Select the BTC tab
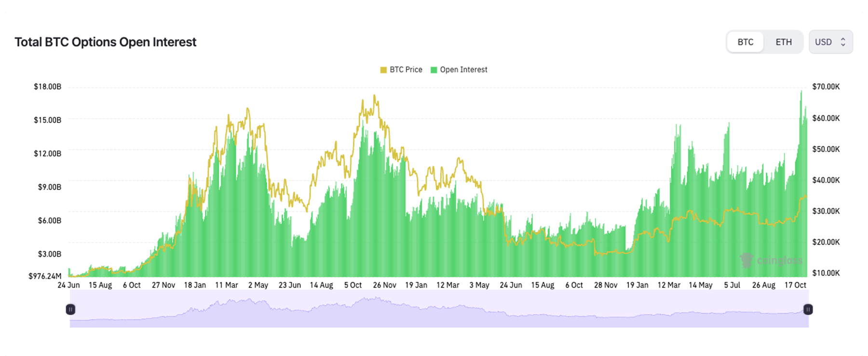Viewport: 868px width, 356px height. pyautogui.click(x=745, y=42)
